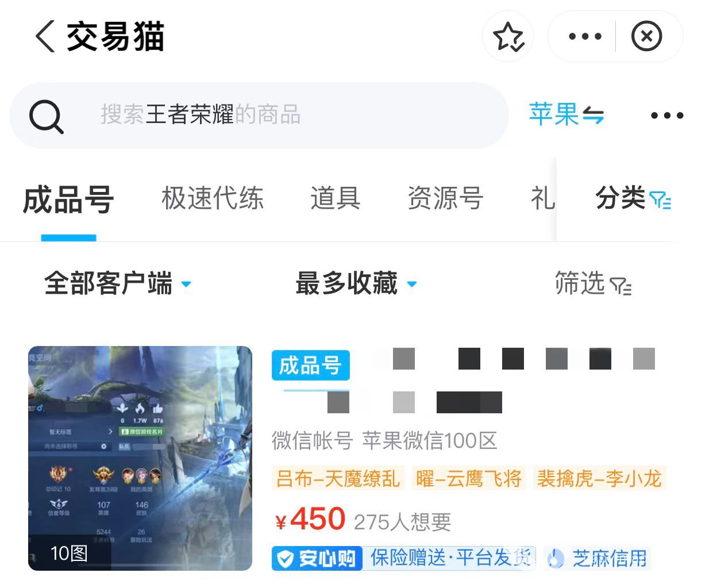Open the 资源号 tab

point(445,198)
